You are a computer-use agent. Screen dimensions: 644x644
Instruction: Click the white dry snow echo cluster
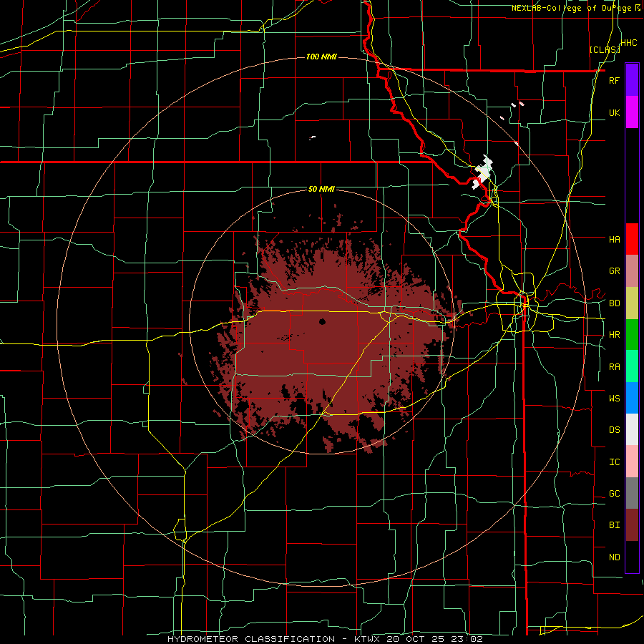click(484, 171)
